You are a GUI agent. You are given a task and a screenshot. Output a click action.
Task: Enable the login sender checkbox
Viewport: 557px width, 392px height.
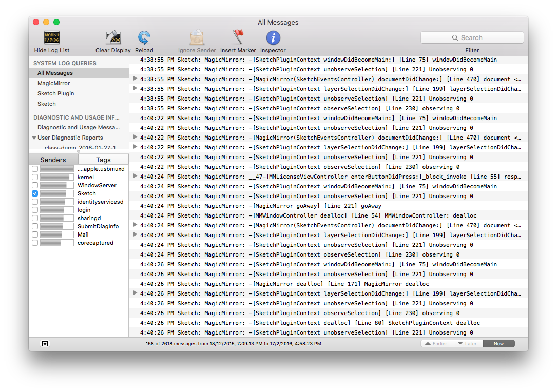35,210
